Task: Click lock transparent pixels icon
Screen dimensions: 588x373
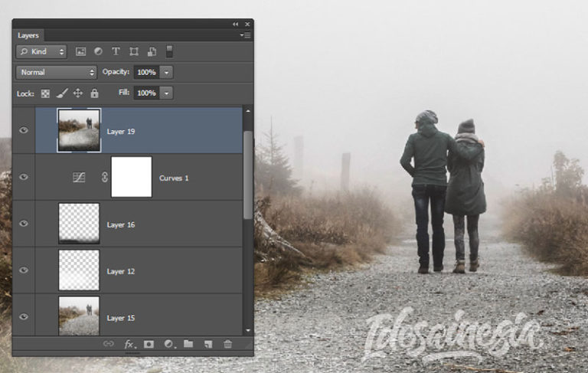Action: click(x=45, y=93)
